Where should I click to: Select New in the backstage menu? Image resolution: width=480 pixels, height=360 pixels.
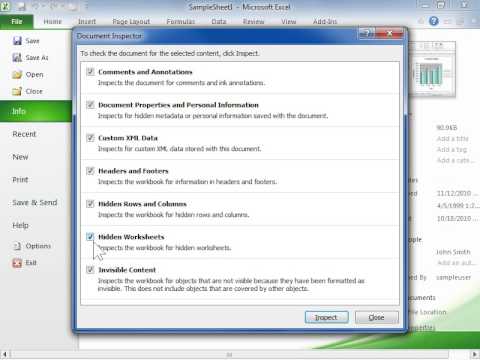[x=20, y=157]
